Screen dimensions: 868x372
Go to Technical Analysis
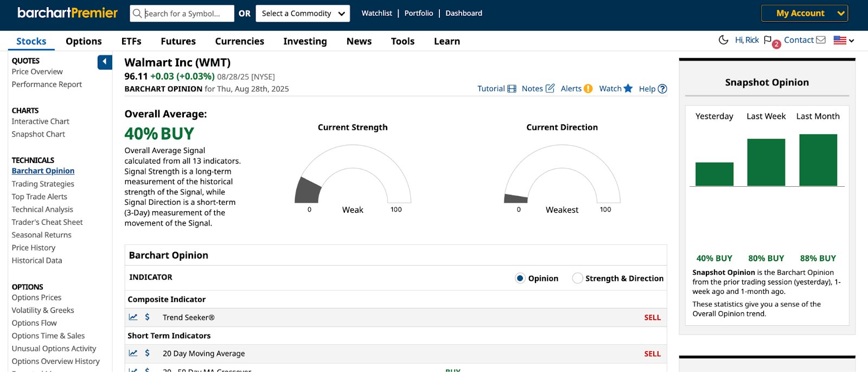point(42,210)
